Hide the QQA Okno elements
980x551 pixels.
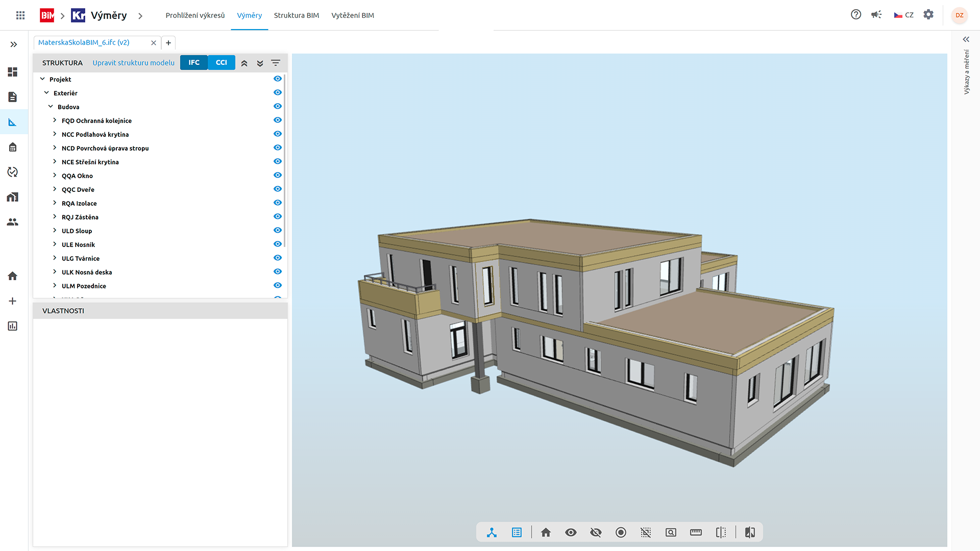(278, 175)
